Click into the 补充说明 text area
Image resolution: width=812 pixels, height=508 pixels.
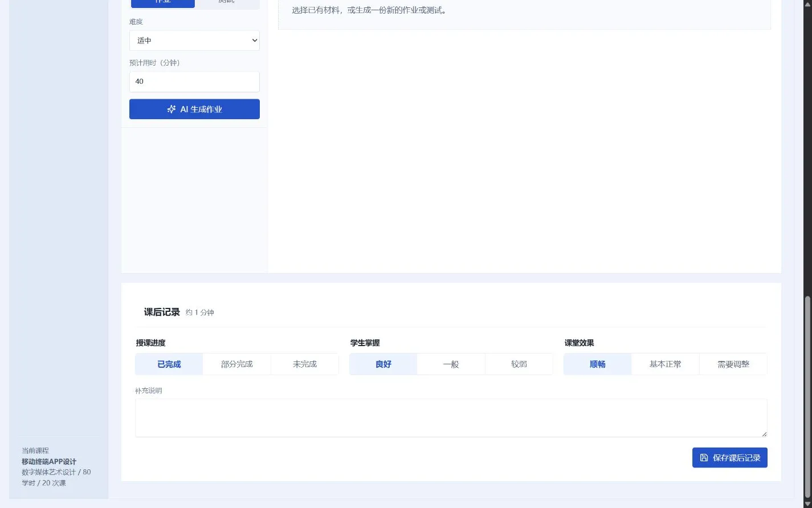pos(451,418)
